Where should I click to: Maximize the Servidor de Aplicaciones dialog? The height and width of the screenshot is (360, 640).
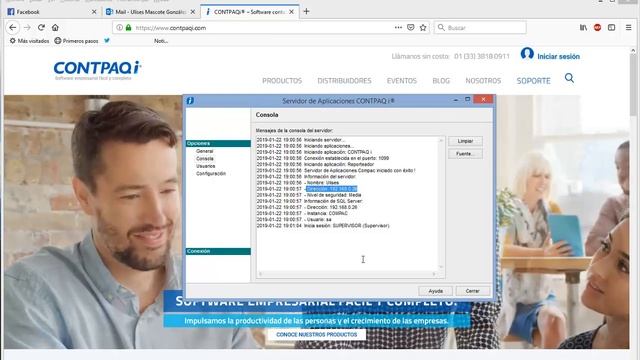(468, 100)
